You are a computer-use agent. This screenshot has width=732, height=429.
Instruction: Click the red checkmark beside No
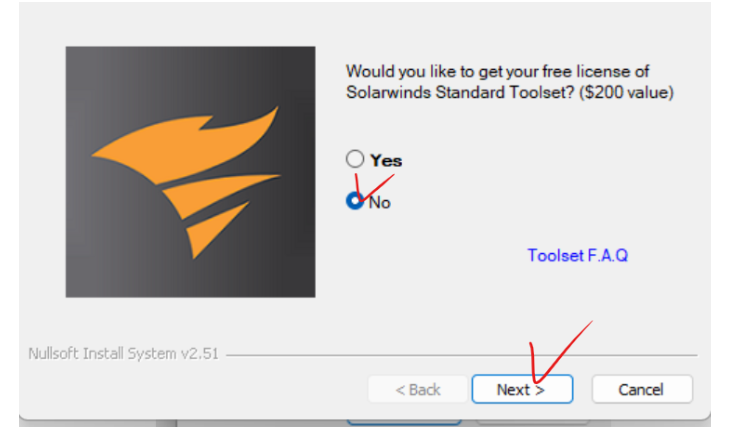tap(373, 188)
